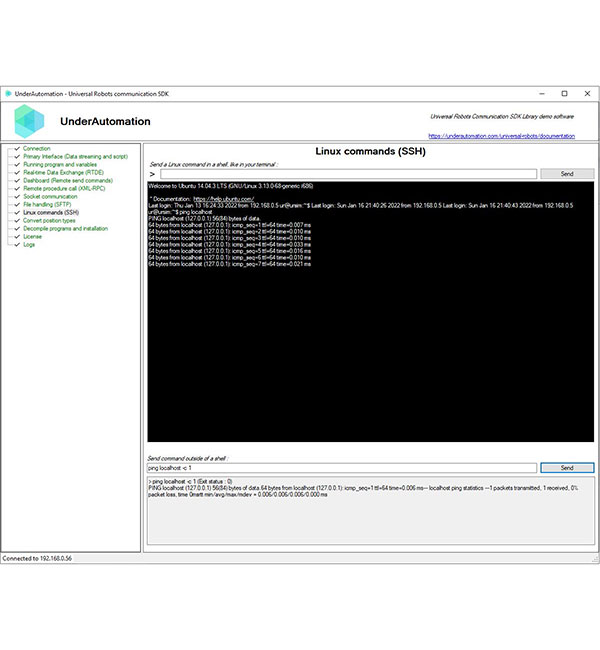Open the License item

pos(32,236)
